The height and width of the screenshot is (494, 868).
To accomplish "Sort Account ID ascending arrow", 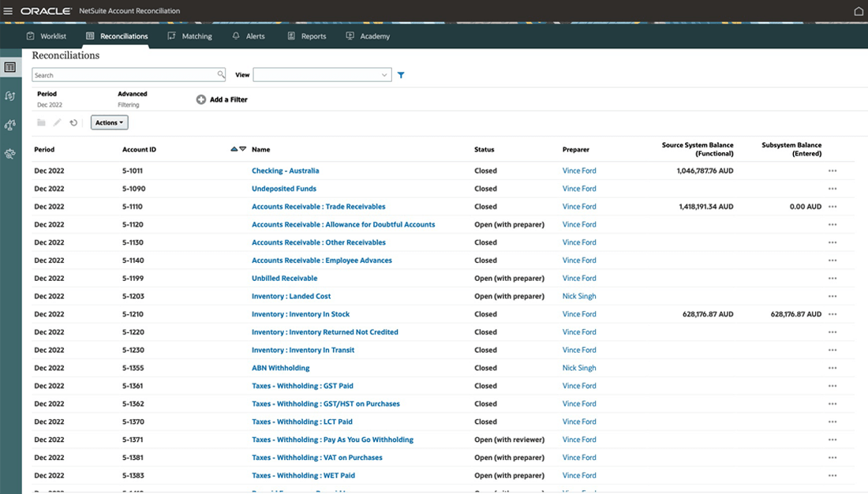I will pos(234,149).
